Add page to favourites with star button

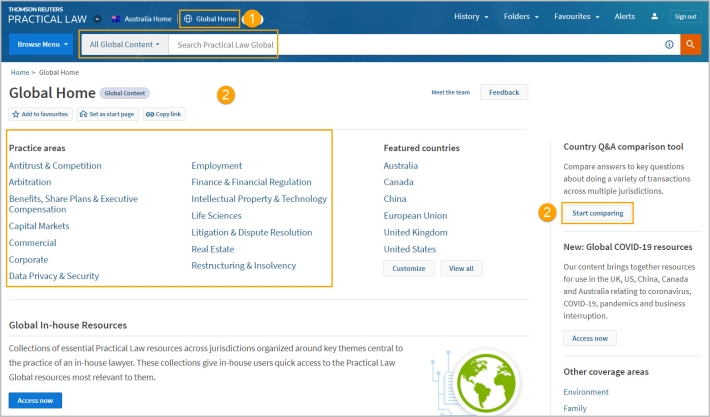pos(40,114)
